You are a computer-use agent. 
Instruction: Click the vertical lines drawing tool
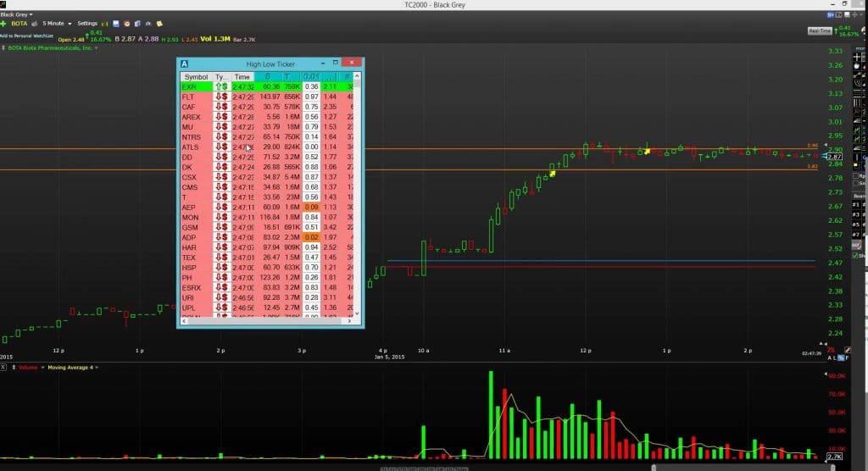(x=857, y=103)
